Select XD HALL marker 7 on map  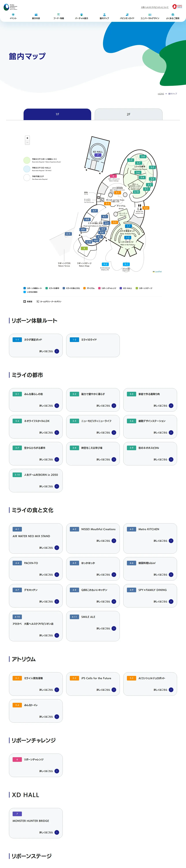98,155
